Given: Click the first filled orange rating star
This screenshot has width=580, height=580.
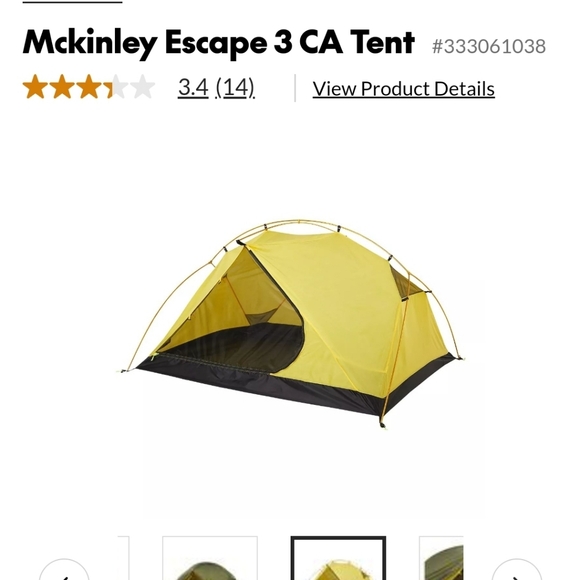Looking at the screenshot, I should pos(36,87).
